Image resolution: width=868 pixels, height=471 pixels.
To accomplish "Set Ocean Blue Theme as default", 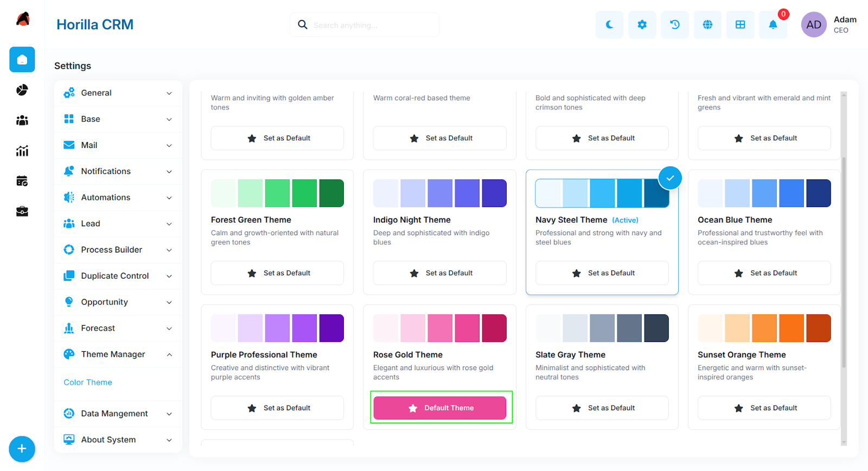I will pyautogui.click(x=764, y=273).
